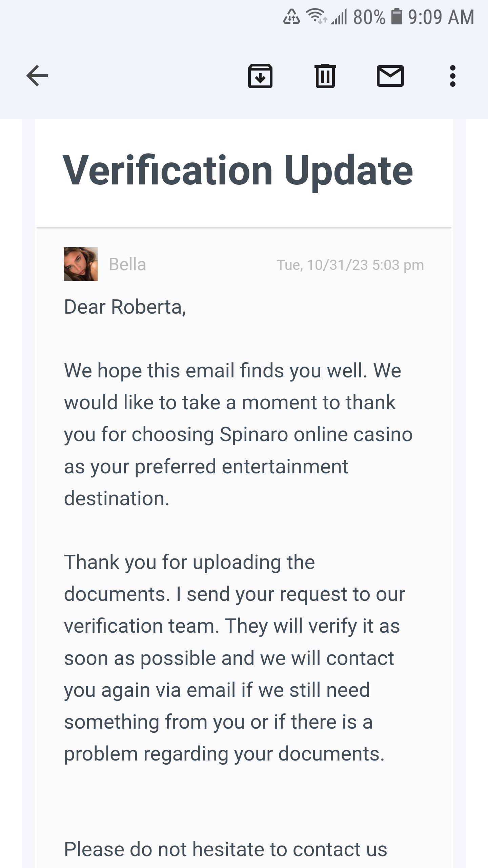Screen dimensions: 488x868
Task: Archive this email with the box icon
Action: click(x=260, y=76)
